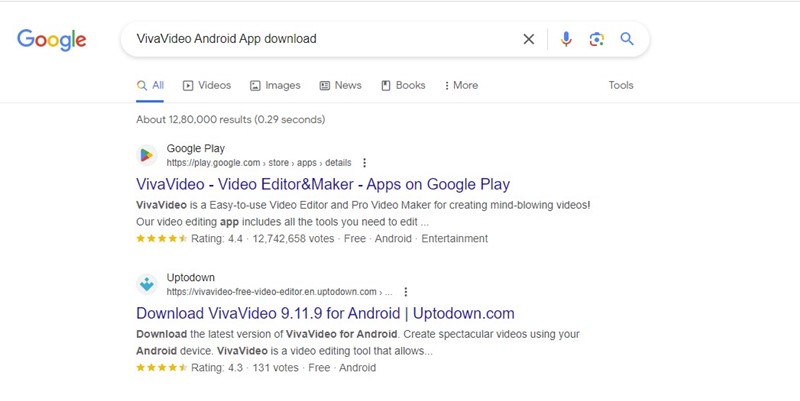This screenshot has width=800, height=401.
Task: Click into the search text field
Action: [321, 39]
